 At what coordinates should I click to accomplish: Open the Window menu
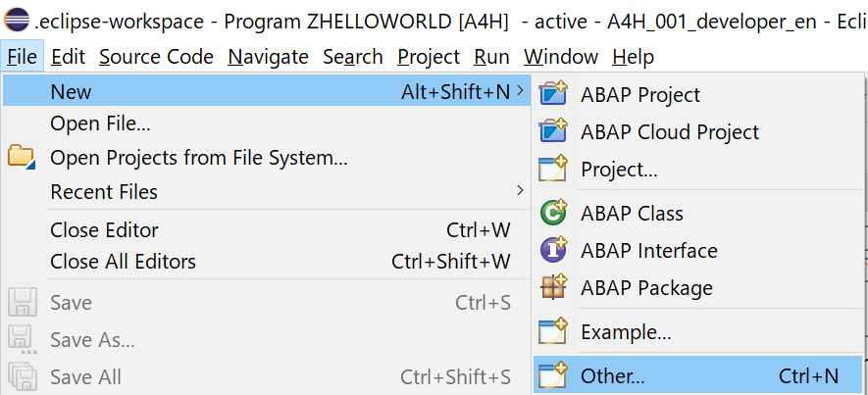point(561,57)
